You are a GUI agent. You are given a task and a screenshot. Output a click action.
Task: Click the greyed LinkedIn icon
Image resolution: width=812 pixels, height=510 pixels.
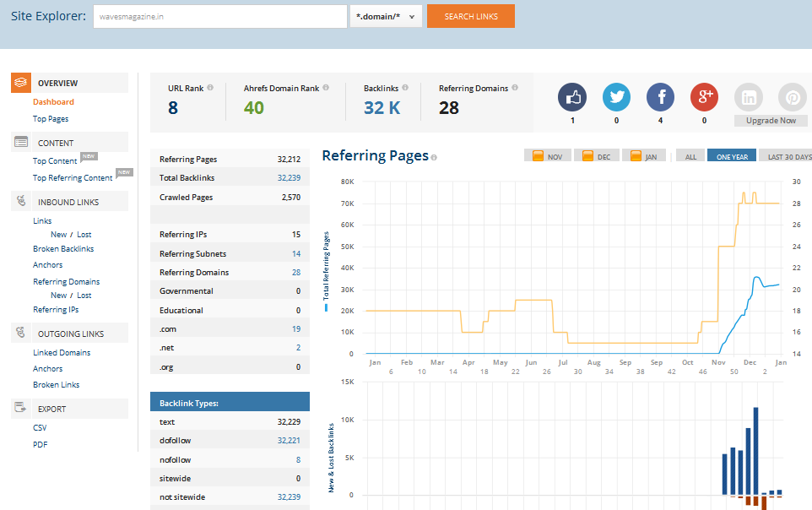749,97
